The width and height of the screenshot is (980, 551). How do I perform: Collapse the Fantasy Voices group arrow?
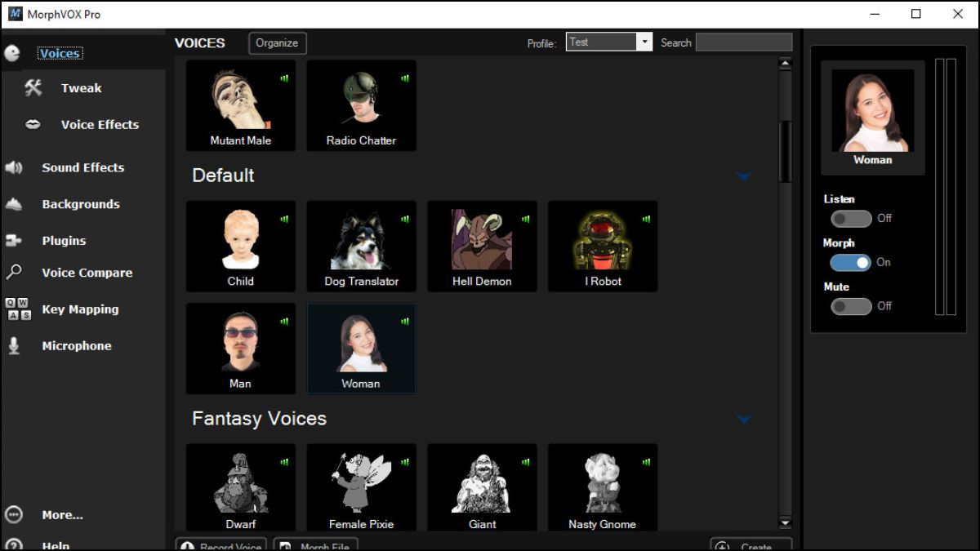(744, 420)
